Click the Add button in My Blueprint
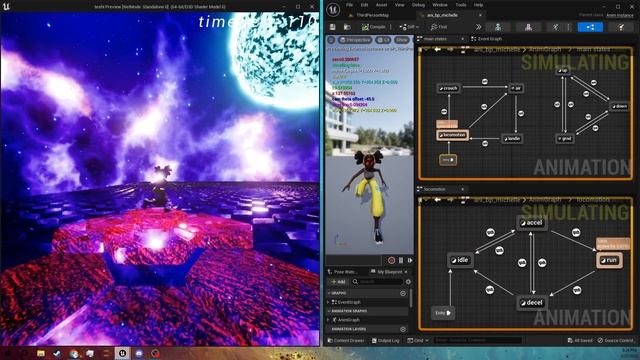The width and height of the screenshot is (640, 360). click(338, 282)
